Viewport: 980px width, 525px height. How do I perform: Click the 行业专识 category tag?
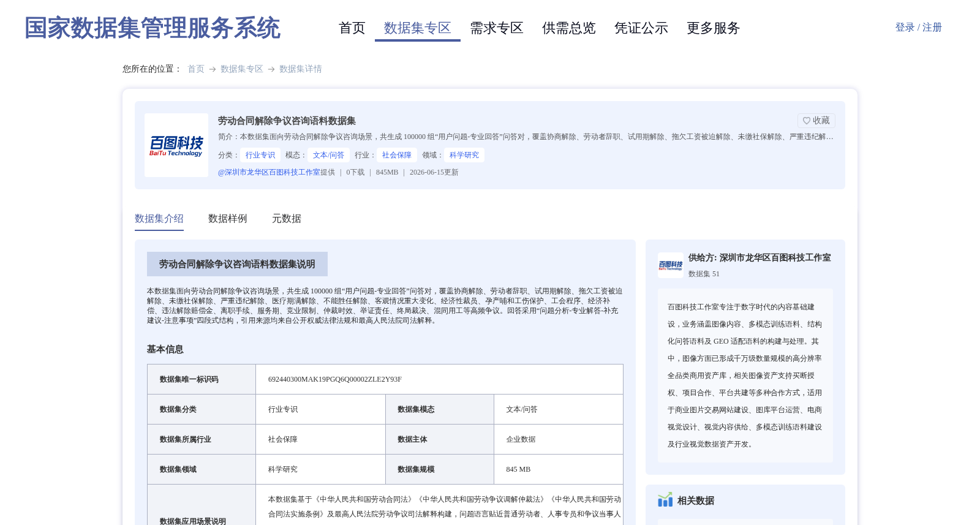(260, 155)
